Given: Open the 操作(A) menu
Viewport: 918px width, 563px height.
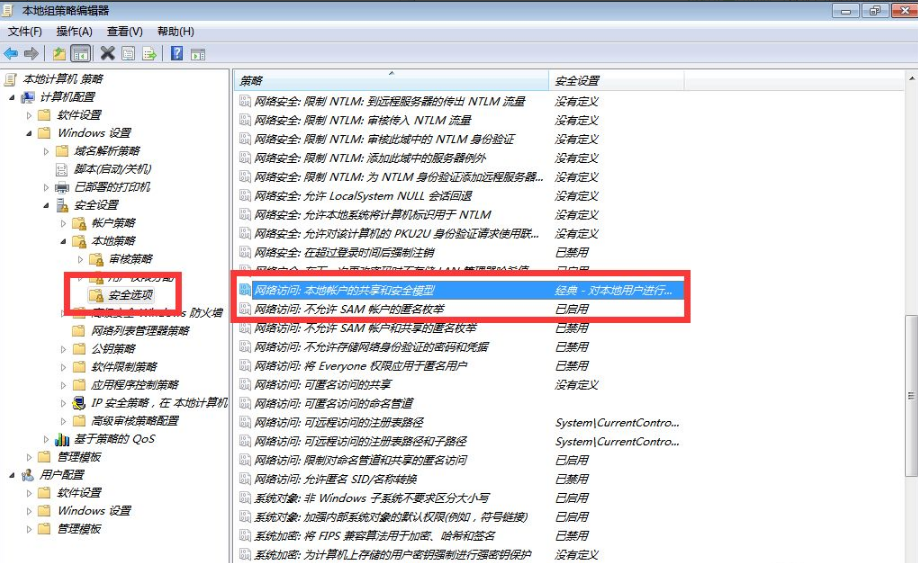Looking at the screenshot, I should pyautogui.click(x=74, y=32).
